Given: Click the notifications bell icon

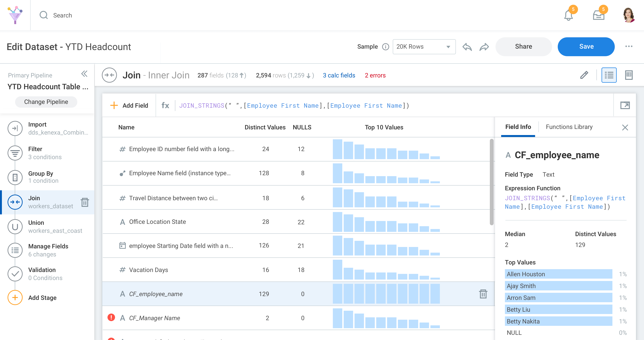Looking at the screenshot, I should click(x=568, y=16).
